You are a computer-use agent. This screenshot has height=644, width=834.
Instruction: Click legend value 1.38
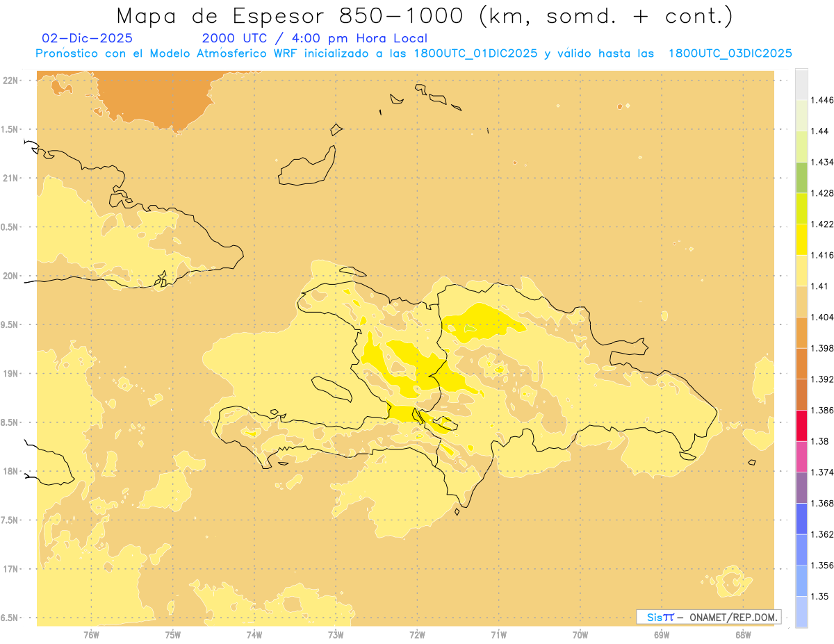click(x=819, y=440)
